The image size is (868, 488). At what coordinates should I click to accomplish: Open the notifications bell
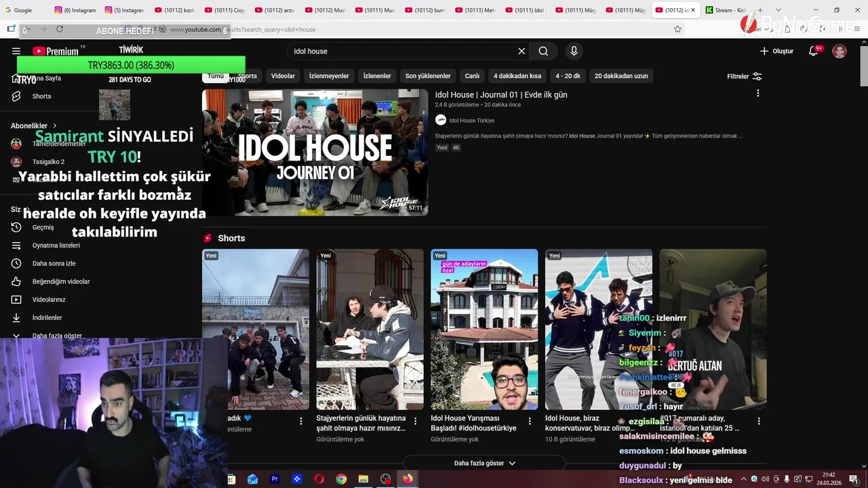click(814, 51)
